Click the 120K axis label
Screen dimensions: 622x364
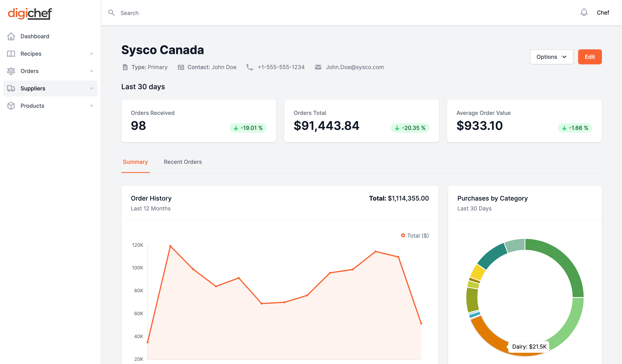pyautogui.click(x=138, y=245)
